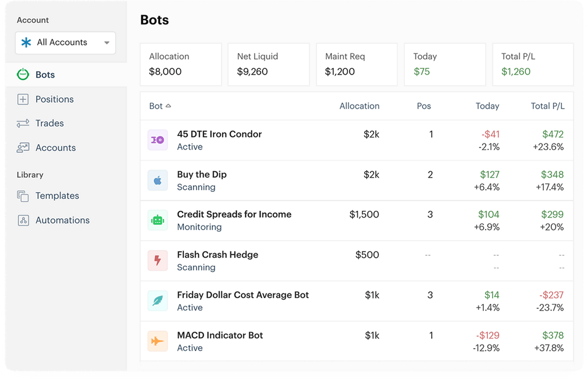The width and height of the screenshot is (588, 380).
Task: Click the Templates copy icon
Action: click(x=24, y=196)
